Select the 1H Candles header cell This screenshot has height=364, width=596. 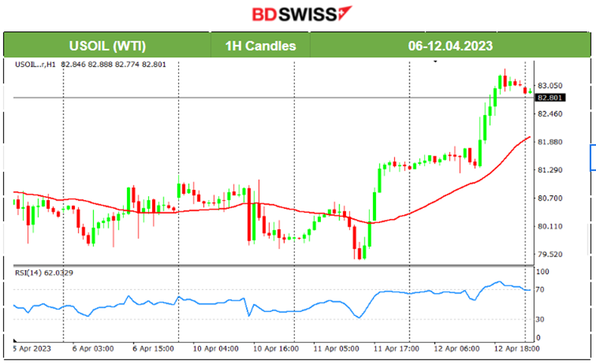click(261, 46)
